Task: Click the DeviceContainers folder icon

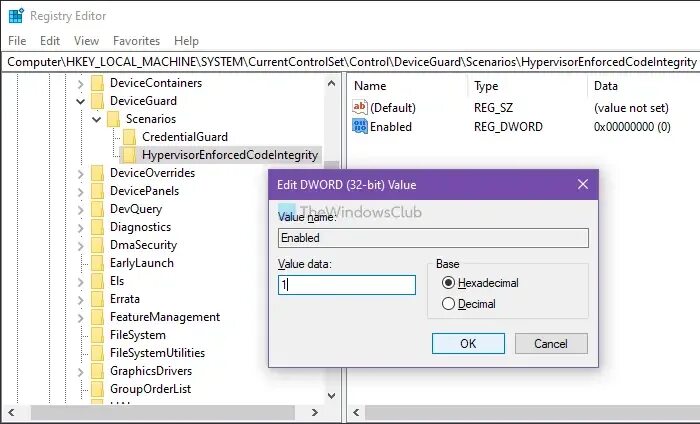Action: [97, 83]
